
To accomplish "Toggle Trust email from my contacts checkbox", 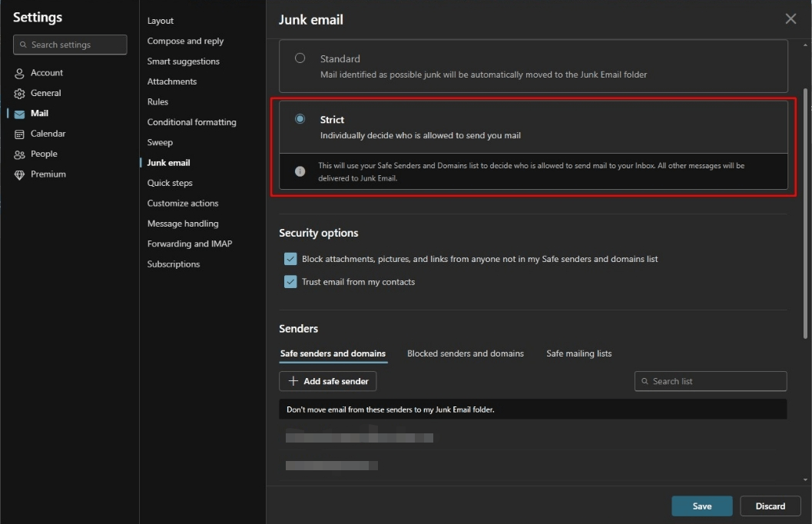I will [290, 282].
